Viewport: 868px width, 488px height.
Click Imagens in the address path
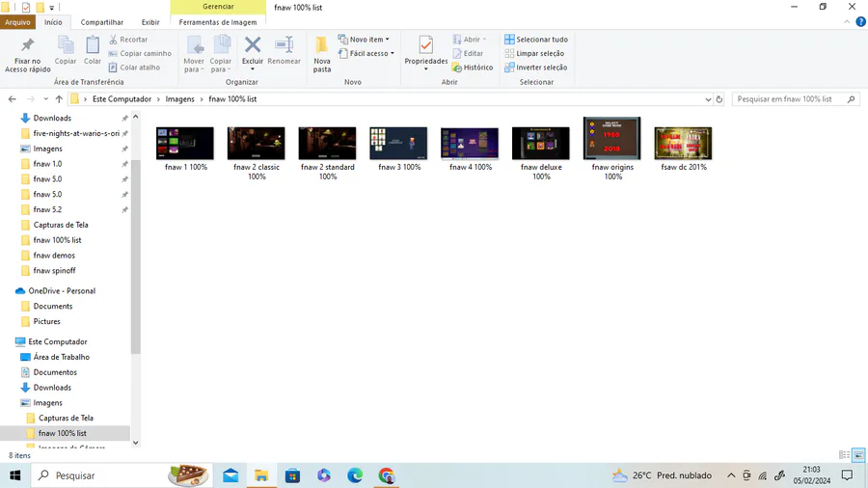(180, 99)
